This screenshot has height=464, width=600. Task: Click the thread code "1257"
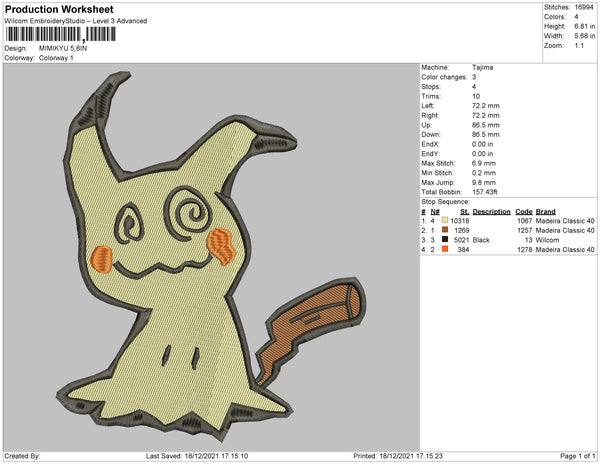(x=525, y=230)
